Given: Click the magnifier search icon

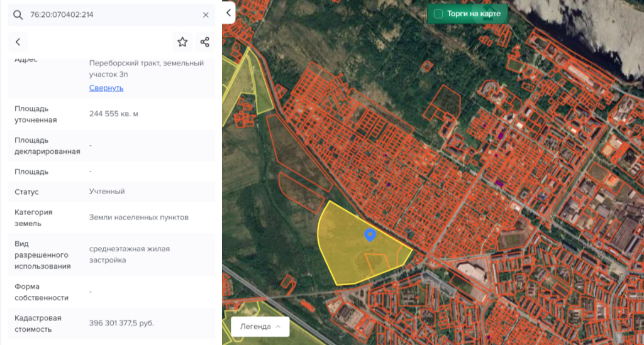Looking at the screenshot, I should (18, 14).
